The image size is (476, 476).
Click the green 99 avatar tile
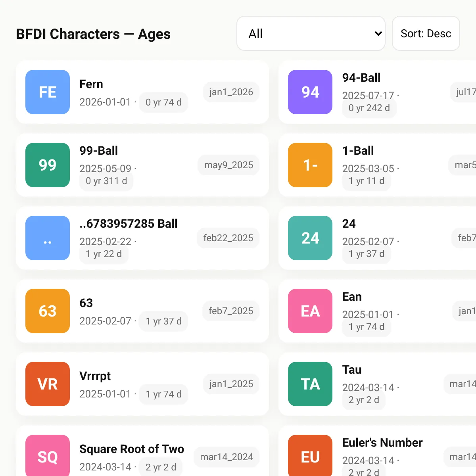pos(48,165)
